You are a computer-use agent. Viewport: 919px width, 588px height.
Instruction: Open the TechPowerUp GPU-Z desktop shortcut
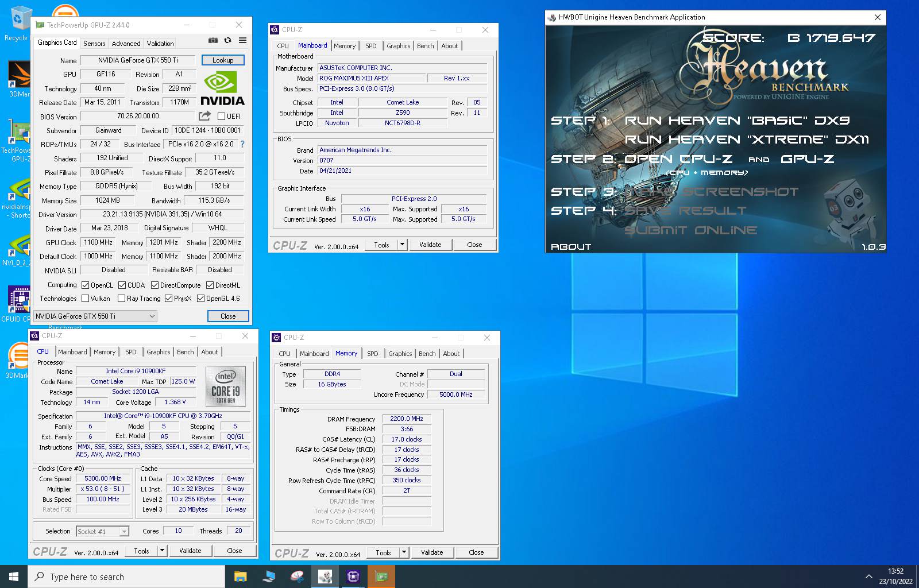point(17,140)
